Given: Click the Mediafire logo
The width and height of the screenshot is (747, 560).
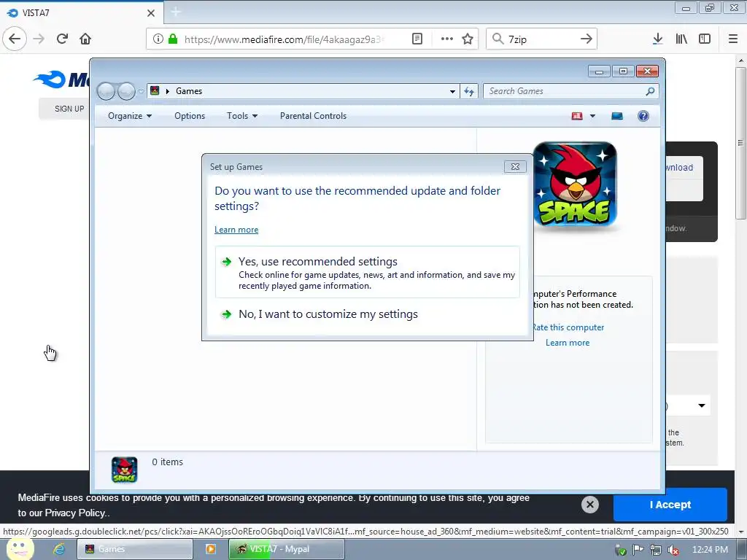Looking at the screenshot, I should (61, 79).
